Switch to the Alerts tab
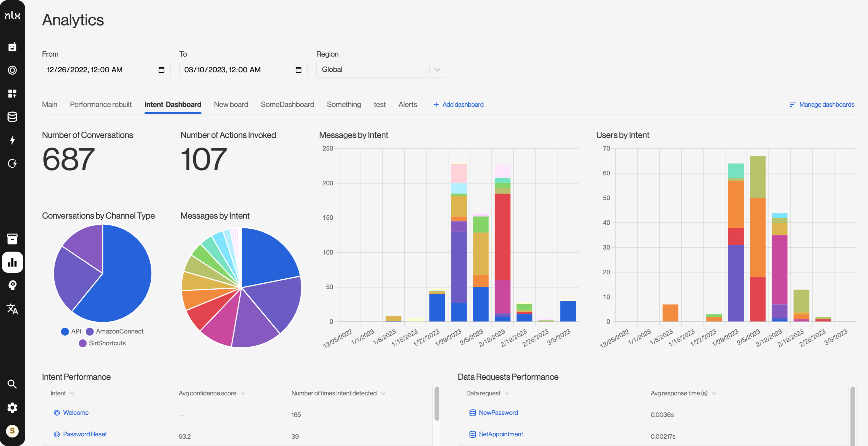The width and height of the screenshot is (868, 446). 407,104
